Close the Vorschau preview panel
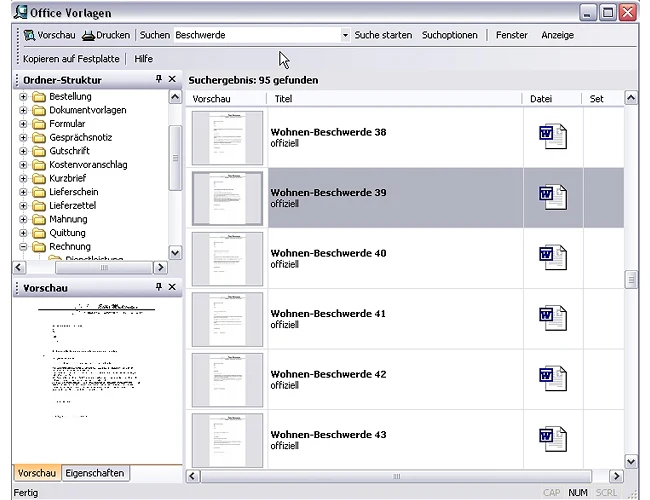This screenshot has height=500, width=650. point(172,287)
